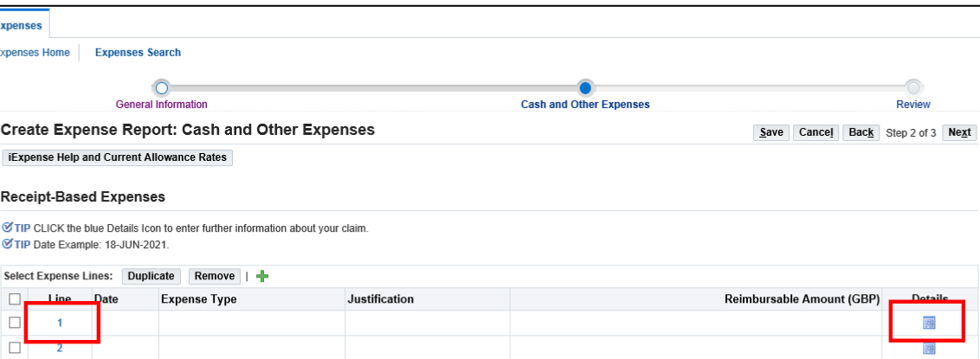Screen dimensions: 980x359
Task: Click the Date field of line 1
Action: (x=125, y=323)
